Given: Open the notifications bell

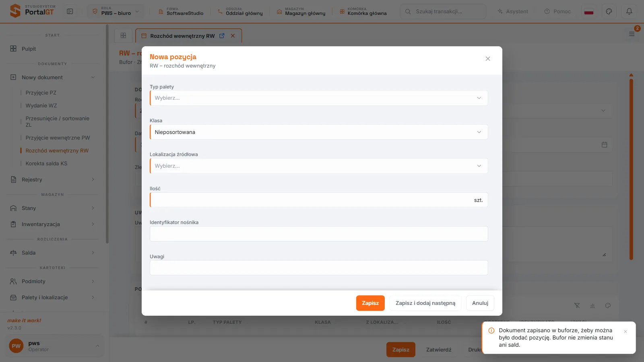Looking at the screenshot, I should 629,11.
